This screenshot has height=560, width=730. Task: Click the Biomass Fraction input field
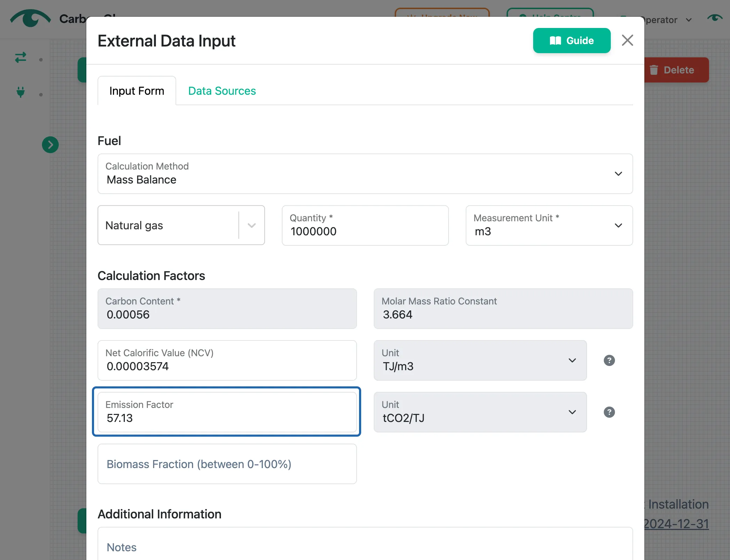click(x=227, y=464)
